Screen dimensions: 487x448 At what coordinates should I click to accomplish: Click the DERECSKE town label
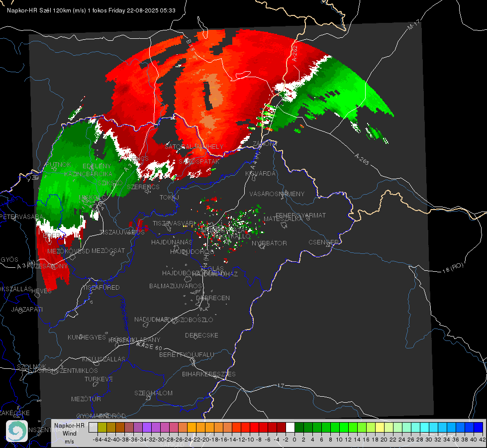pos(201,335)
